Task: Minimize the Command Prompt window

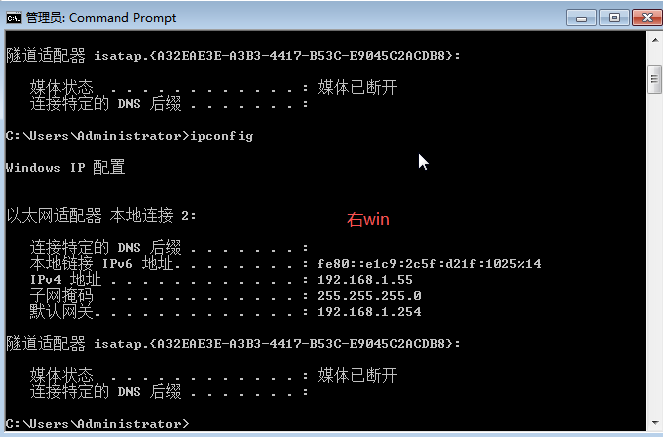Action: click(x=581, y=18)
